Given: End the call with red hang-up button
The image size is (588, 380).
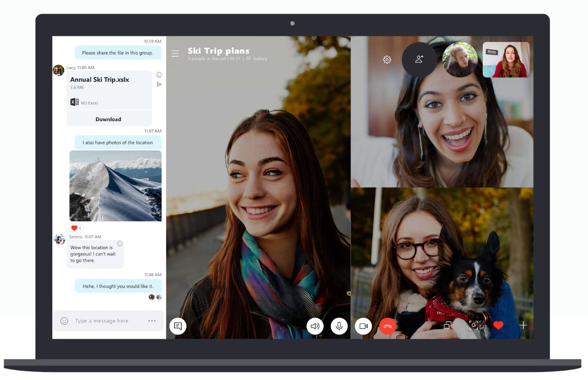Looking at the screenshot, I should click(388, 326).
